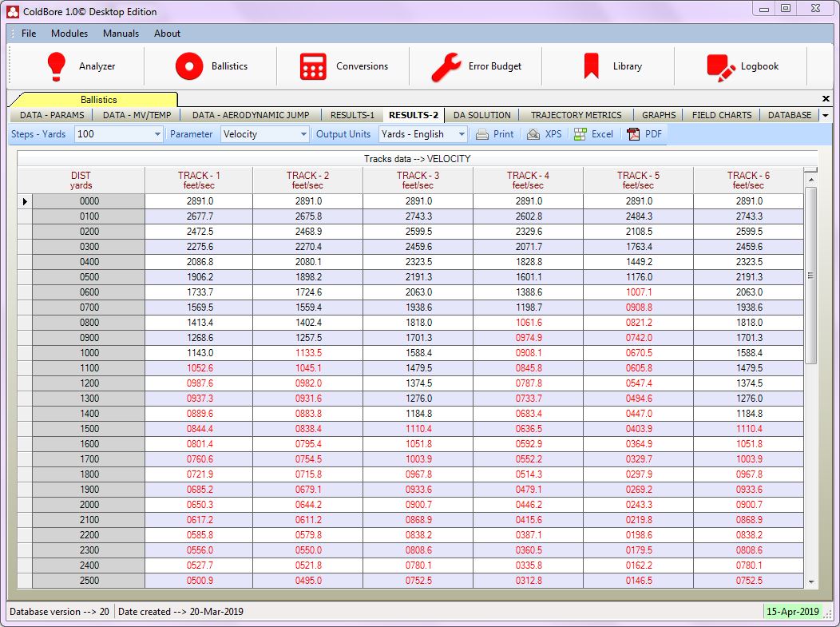
Task: Click the Date created status bar entry
Action: [x=180, y=612]
